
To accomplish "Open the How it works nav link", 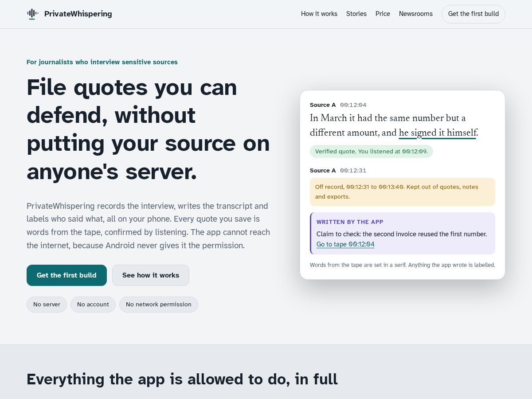I will 319,14.
